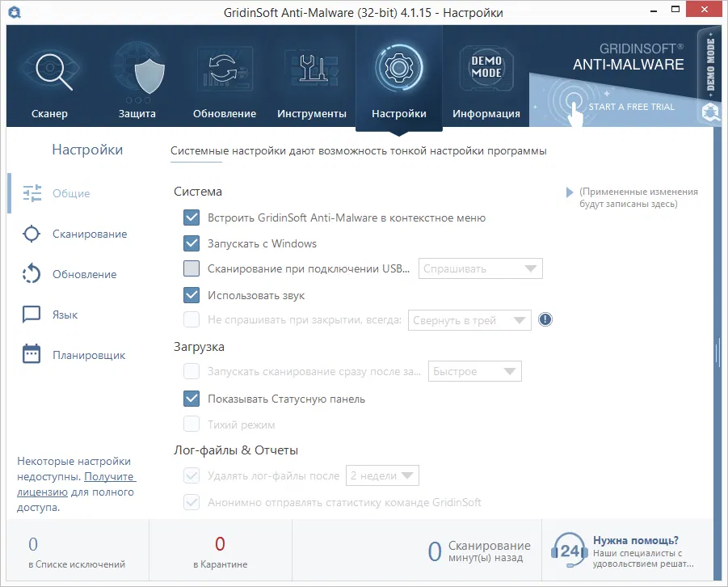Check the Тихий режим checkbox
728x587 pixels.
tap(191, 424)
